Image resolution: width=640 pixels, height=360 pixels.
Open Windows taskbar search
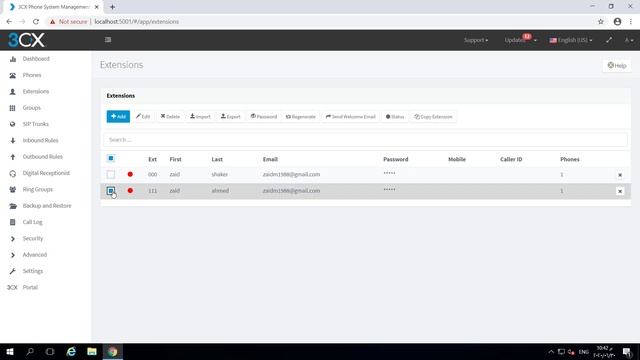point(30,352)
